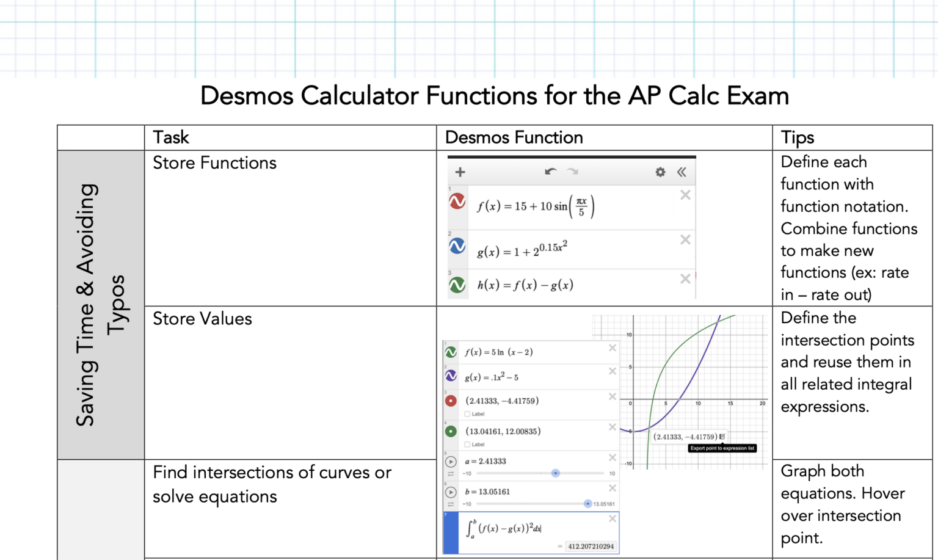
Task: Click the 412.207210294 result value
Action: tap(591, 547)
